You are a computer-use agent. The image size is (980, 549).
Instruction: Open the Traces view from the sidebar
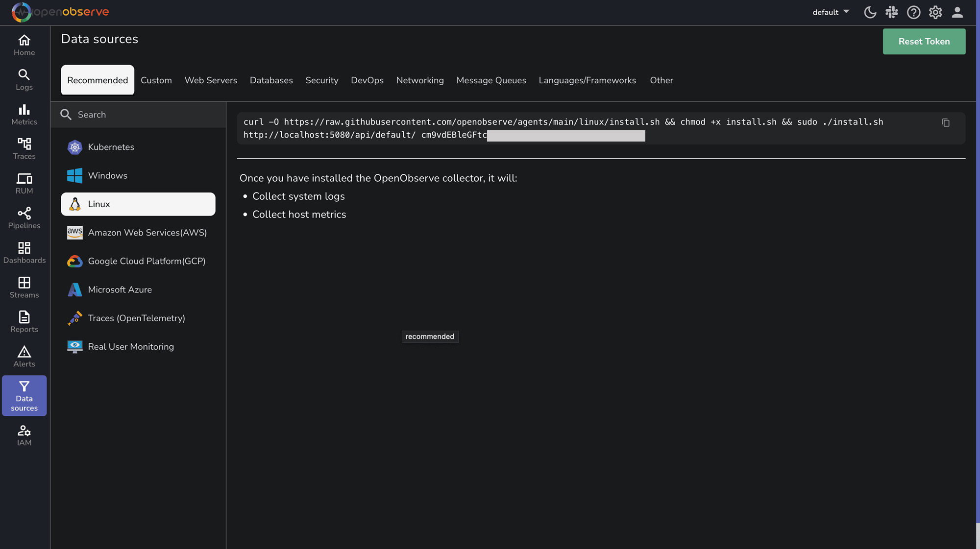click(x=24, y=148)
